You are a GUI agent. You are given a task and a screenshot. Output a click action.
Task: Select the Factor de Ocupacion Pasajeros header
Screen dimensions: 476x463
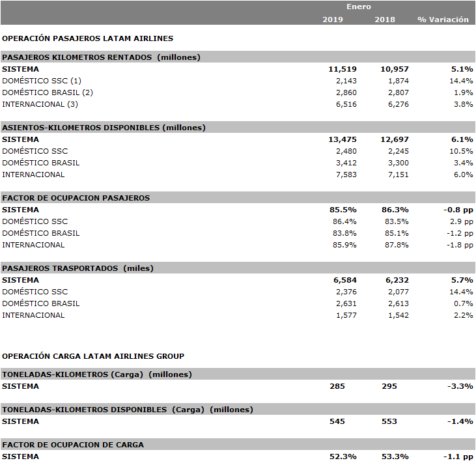point(76,198)
